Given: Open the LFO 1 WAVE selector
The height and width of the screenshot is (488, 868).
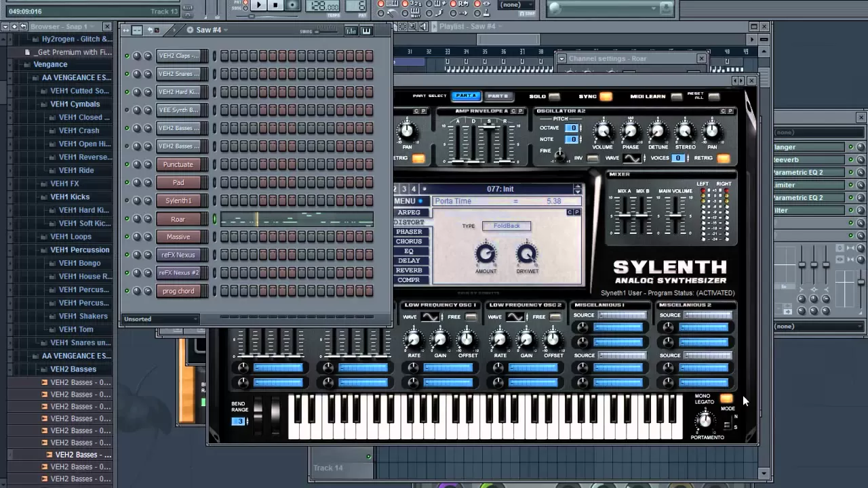Looking at the screenshot, I should 431,317.
